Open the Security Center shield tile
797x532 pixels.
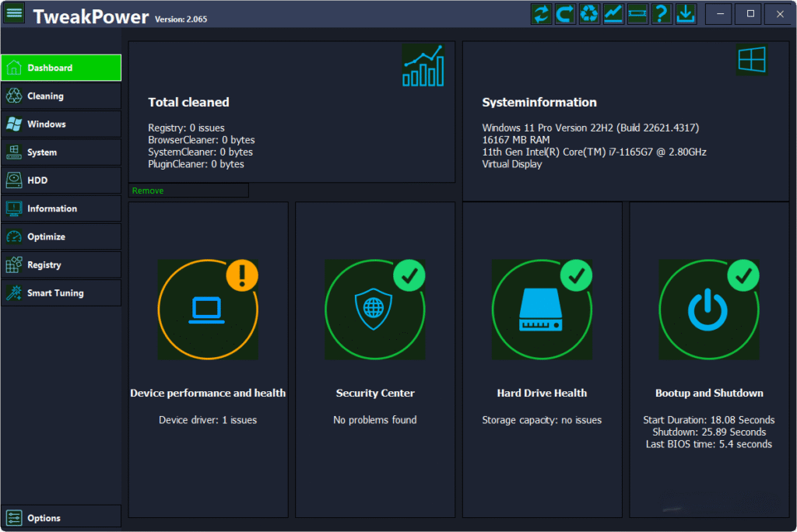tap(374, 310)
